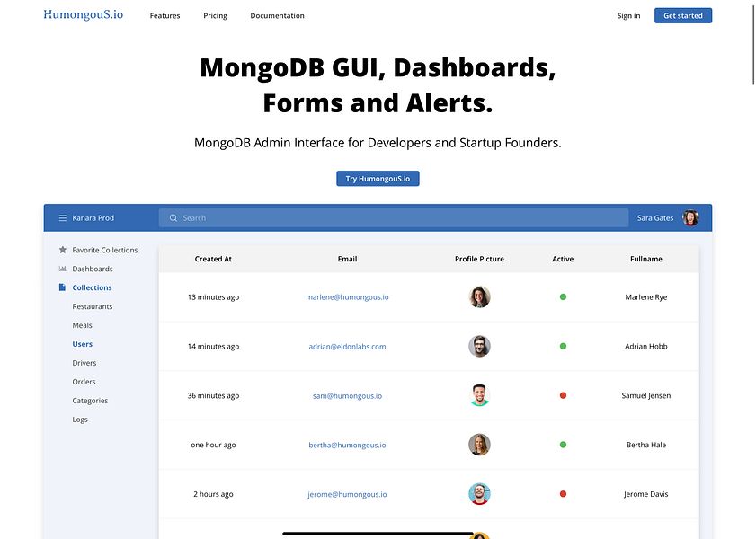Click the Adrian Hobb fullname cell

pos(646,346)
